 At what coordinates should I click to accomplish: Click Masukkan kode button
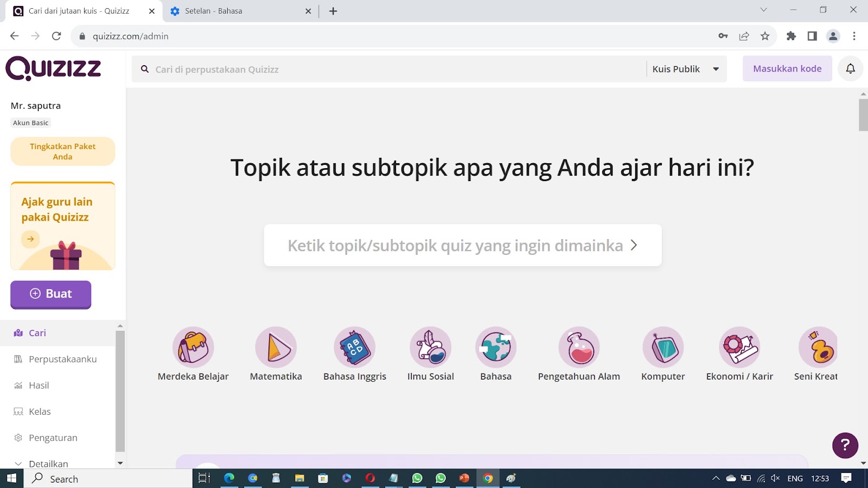[x=787, y=69]
